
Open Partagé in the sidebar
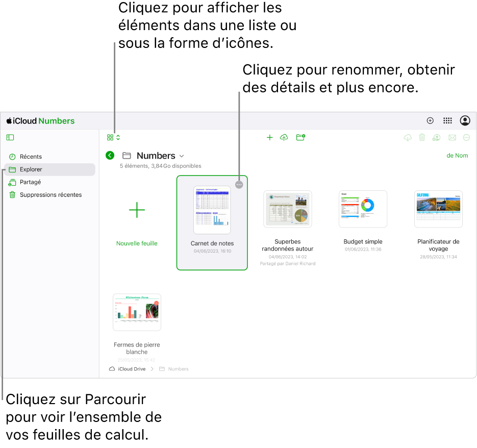point(49,182)
